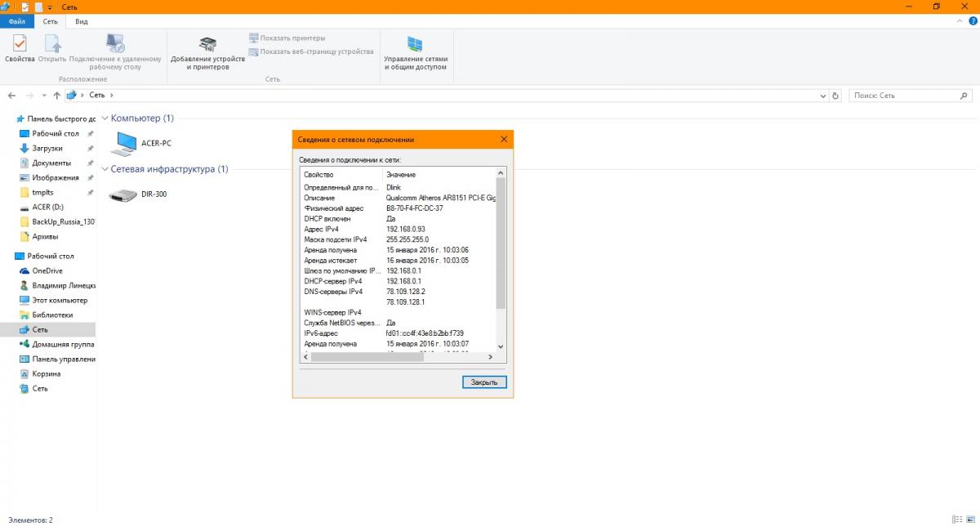This screenshot has width=980, height=527.
Task: Open Владимир Линецкий user folder
Action: tap(57, 285)
